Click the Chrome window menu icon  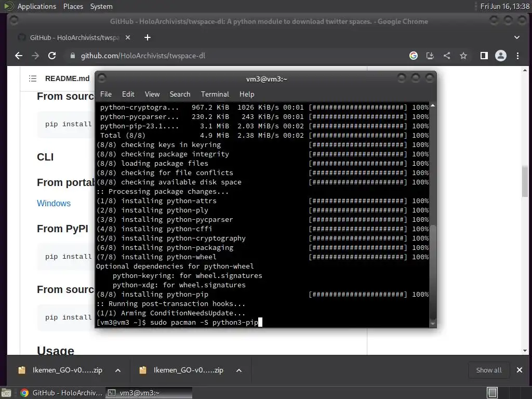coord(14,21)
